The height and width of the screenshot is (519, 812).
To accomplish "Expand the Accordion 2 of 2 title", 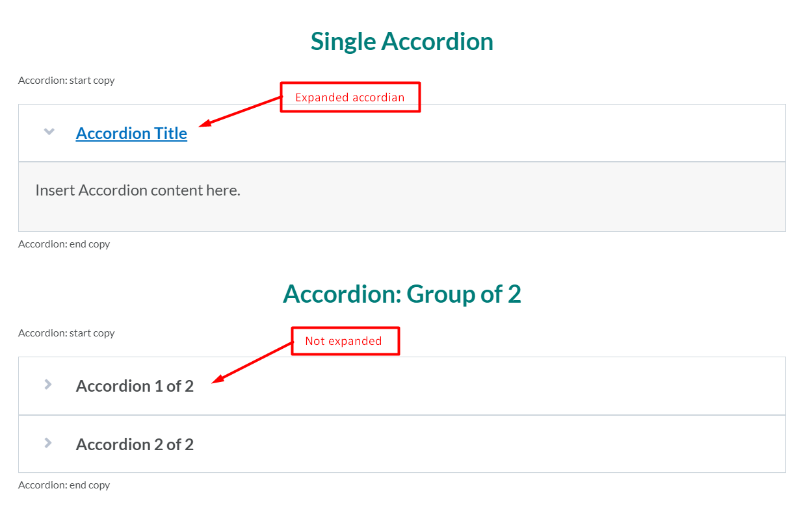I will [135, 444].
